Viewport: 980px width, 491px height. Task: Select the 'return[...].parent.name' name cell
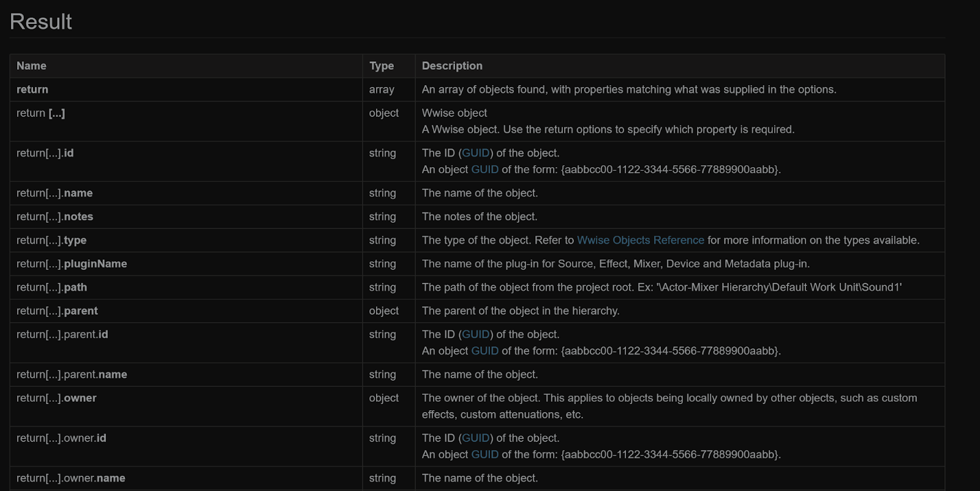(x=186, y=375)
